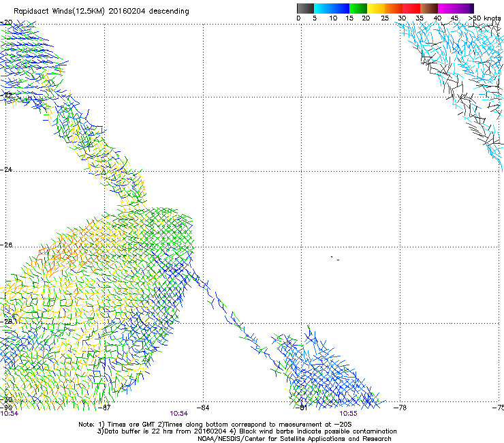Click the '-26' latitude label
Image resolution: width=504 pixels, height=443 pixels.
tap(6, 245)
